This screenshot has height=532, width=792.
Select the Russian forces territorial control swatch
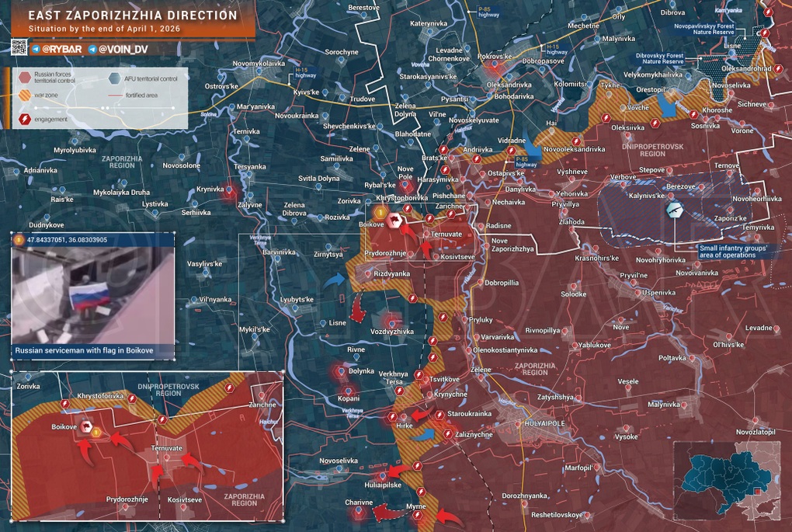pos(26,78)
